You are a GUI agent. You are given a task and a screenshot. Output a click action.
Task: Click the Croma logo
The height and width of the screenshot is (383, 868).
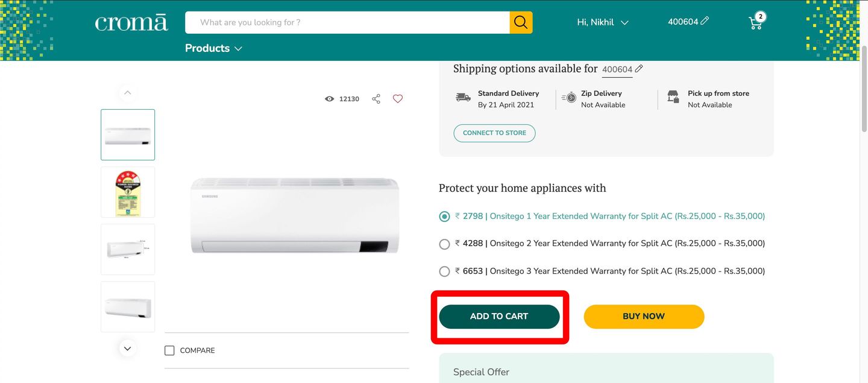pyautogui.click(x=131, y=23)
